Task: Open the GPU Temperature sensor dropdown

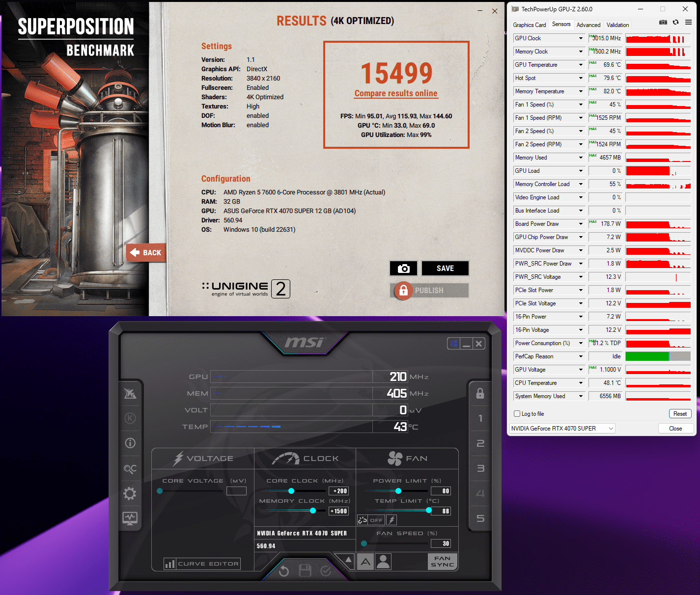Action: (x=581, y=65)
